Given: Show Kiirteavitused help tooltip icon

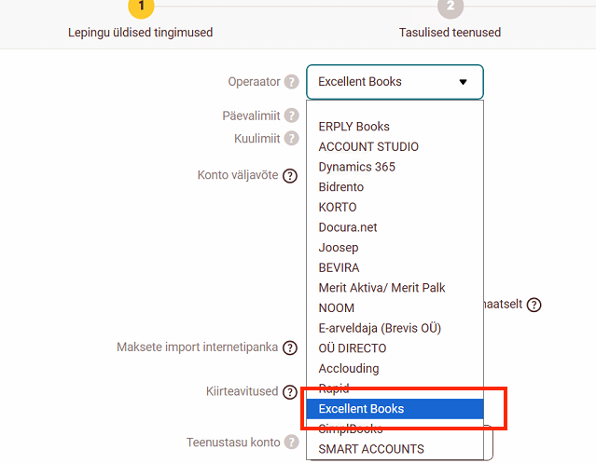Looking at the screenshot, I should (x=290, y=392).
